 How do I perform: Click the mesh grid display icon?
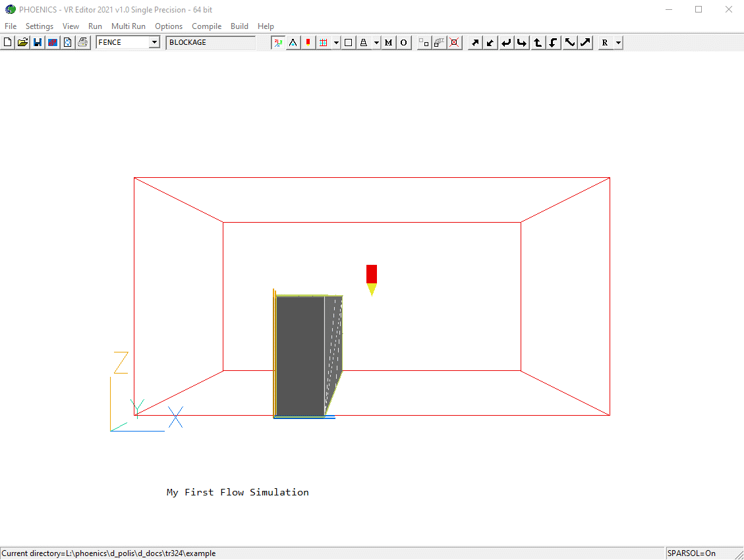tap(323, 43)
